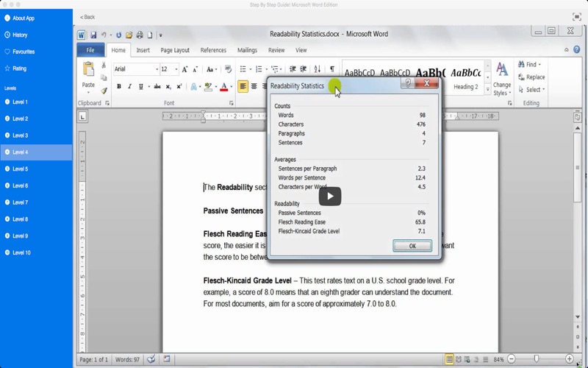The width and height of the screenshot is (588, 368).
Task: Play the video using center play button
Action: click(x=330, y=196)
